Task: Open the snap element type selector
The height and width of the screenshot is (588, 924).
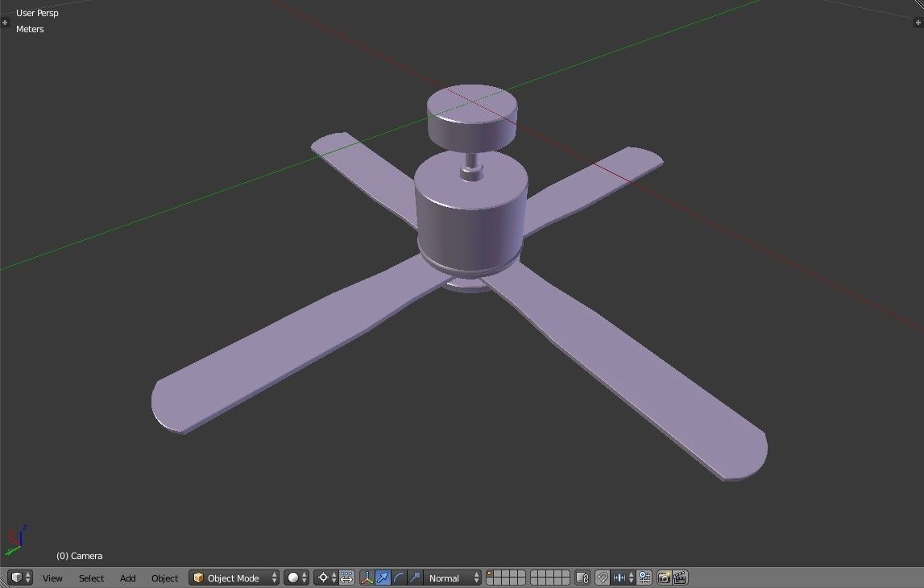Action: pos(622,578)
